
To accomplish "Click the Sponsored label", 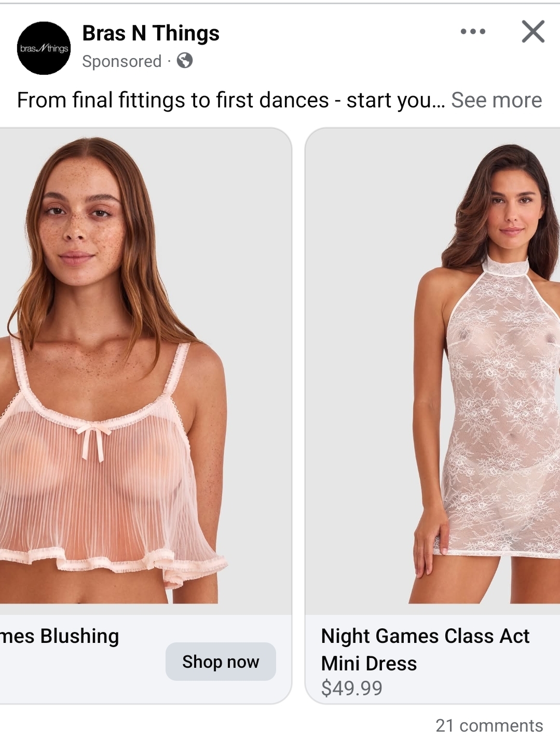I will click(x=122, y=61).
